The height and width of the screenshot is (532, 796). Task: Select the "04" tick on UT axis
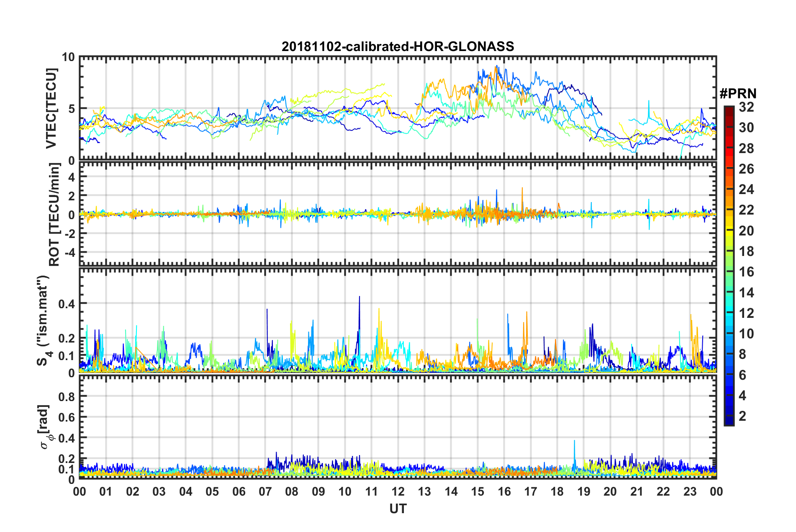coord(186,492)
